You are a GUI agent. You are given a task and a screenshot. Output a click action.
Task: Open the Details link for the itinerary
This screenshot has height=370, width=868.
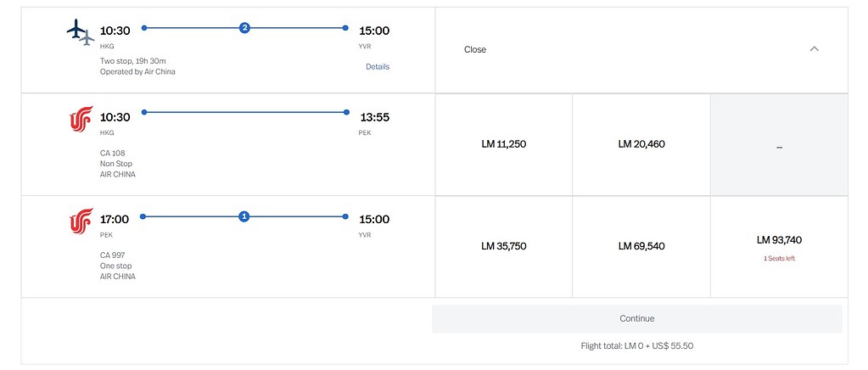[x=378, y=66]
